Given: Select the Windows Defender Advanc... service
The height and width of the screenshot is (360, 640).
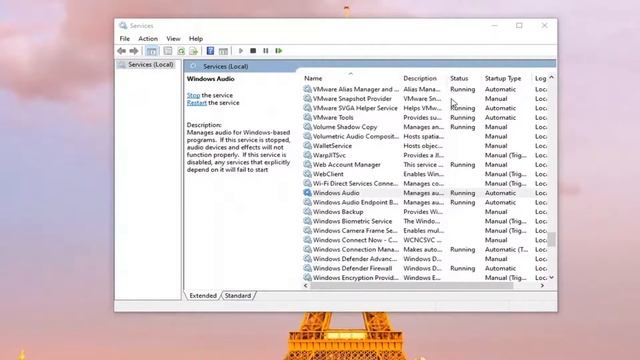Looking at the screenshot, I should click(355, 259).
